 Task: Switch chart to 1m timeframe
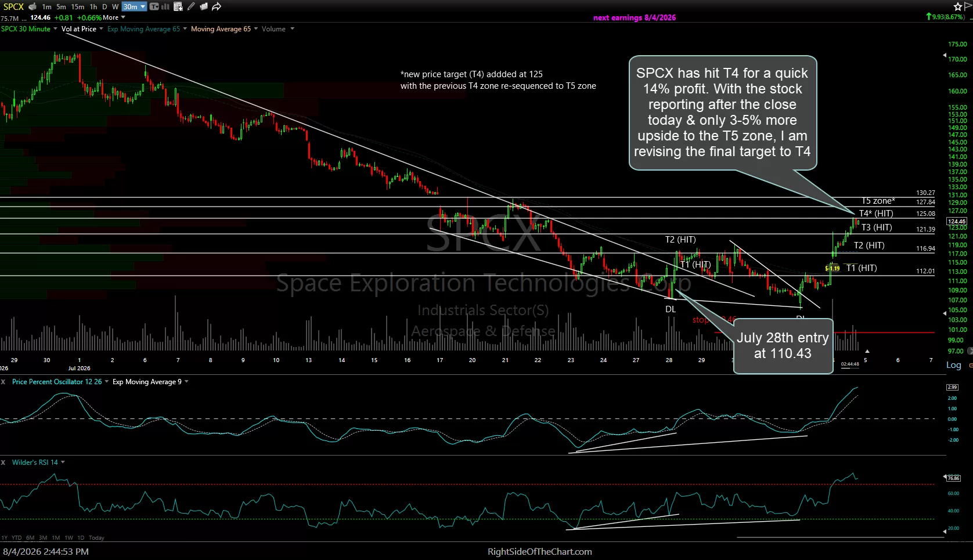(x=47, y=7)
